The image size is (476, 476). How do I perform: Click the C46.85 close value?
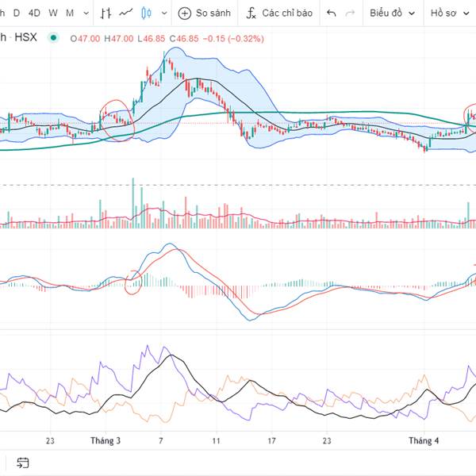pyautogui.click(x=184, y=39)
